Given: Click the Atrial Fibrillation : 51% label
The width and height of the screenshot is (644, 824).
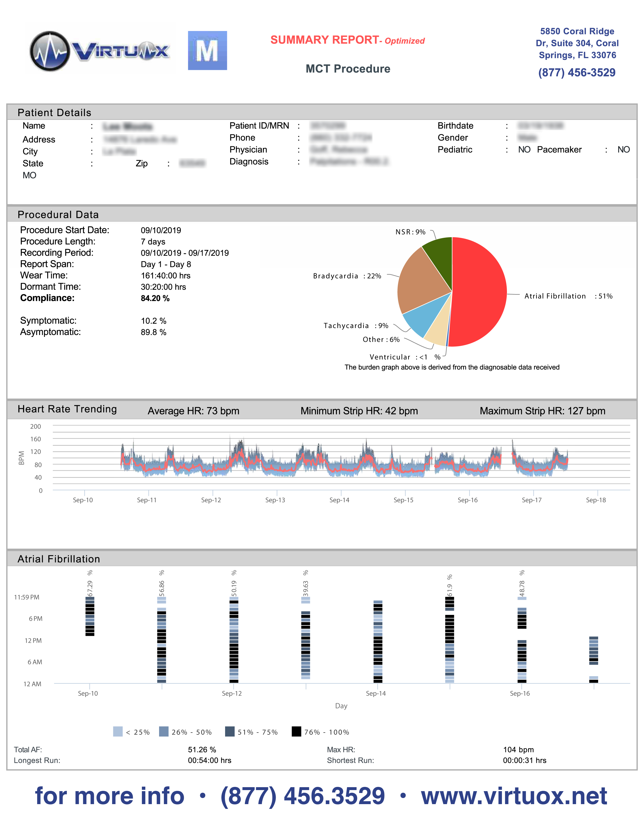Looking at the screenshot, I should click(568, 296).
